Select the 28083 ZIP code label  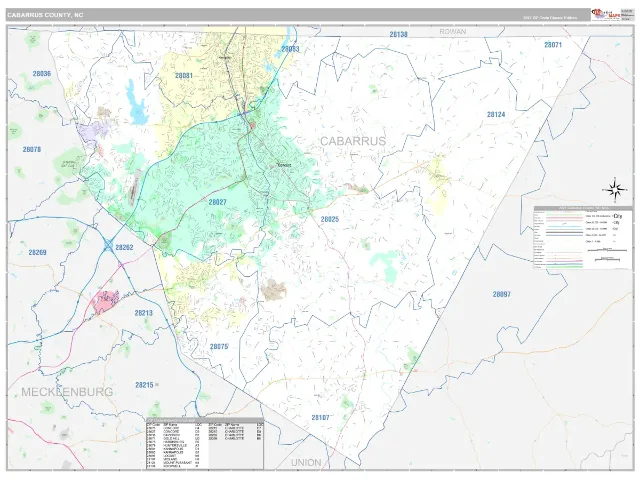click(x=290, y=49)
